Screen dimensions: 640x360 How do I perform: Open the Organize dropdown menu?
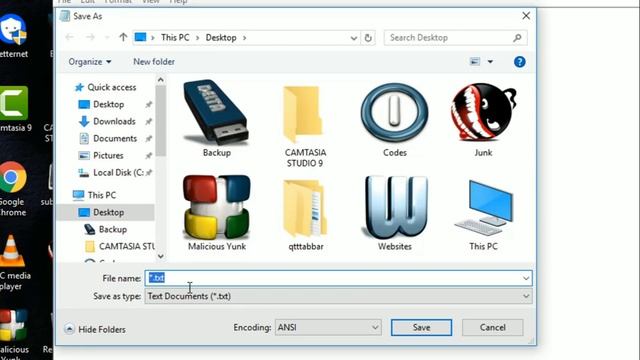point(90,62)
